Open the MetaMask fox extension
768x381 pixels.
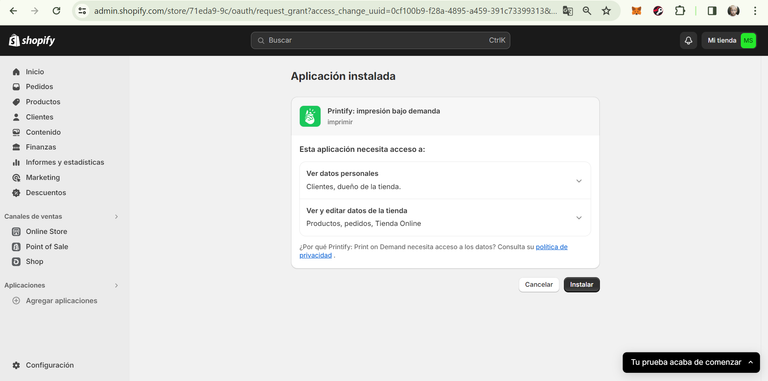(x=636, y=11)
